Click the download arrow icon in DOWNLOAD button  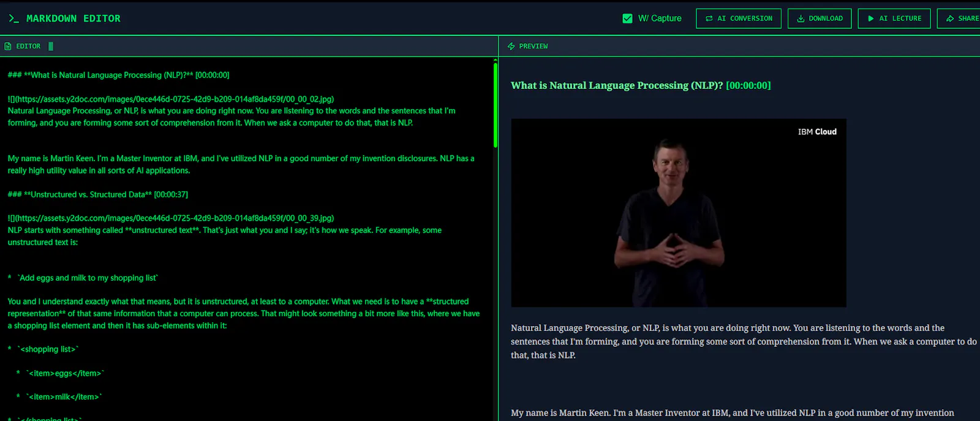[801, 18]
